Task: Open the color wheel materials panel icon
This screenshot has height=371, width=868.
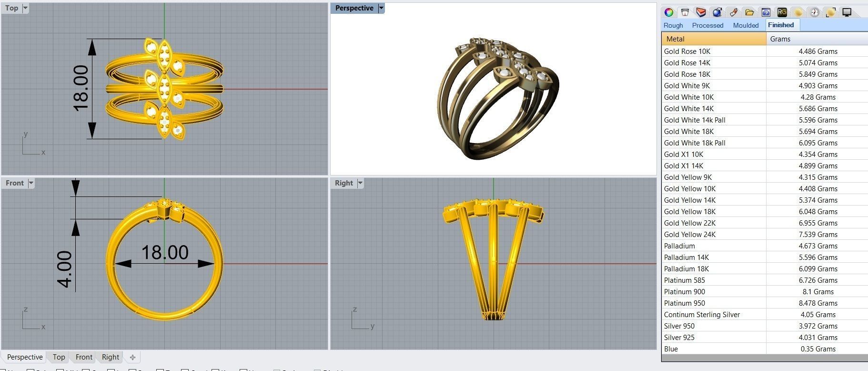Action: coord(669,12)
